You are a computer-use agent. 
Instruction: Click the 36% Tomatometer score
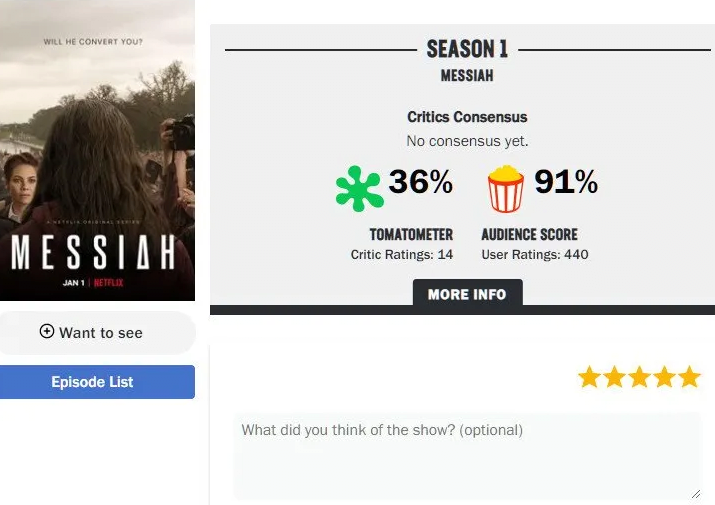point(420,182)
